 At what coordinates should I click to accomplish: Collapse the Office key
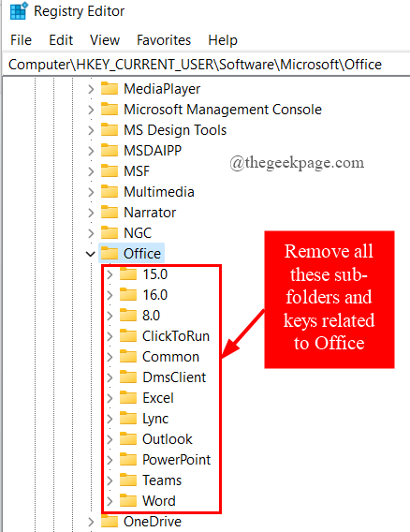(90, 254)
